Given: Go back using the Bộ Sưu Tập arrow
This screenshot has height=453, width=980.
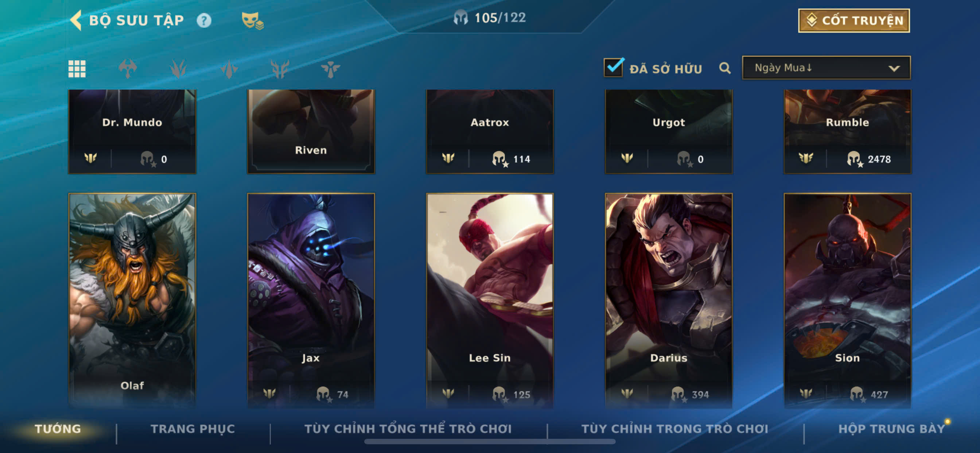Looking at the screenshot, I should pyautogui.click(x=76, y=20).
